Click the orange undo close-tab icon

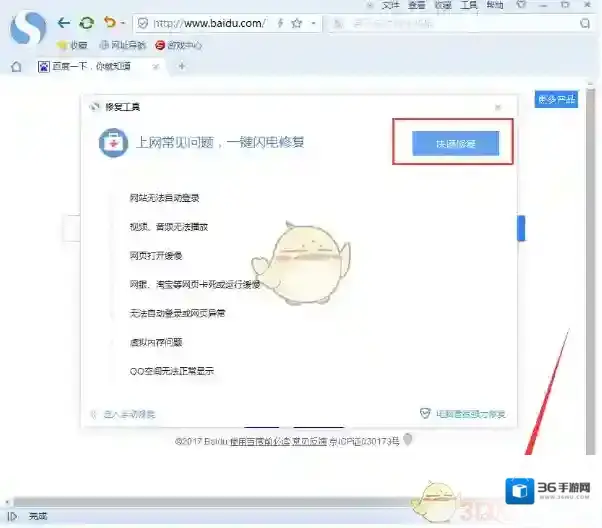pos(110,22)
